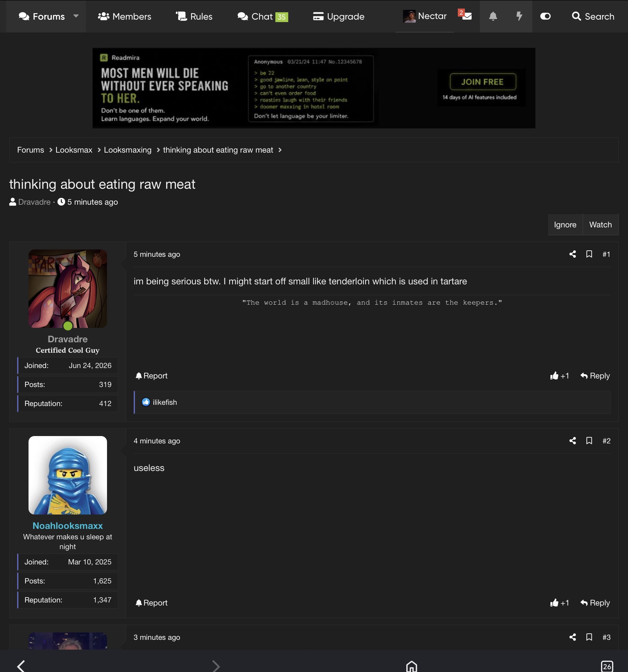628x672 pixels.
Task: Open Noahlooksmaxx username link
Action: pyautogui.click(x=68, y=526)
